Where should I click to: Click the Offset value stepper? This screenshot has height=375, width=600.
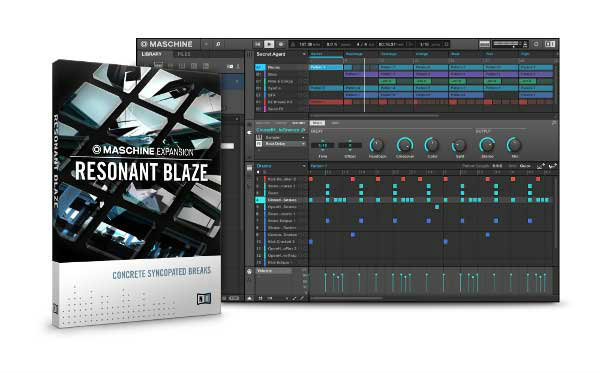pyautogui.click(x=350, y=145)
